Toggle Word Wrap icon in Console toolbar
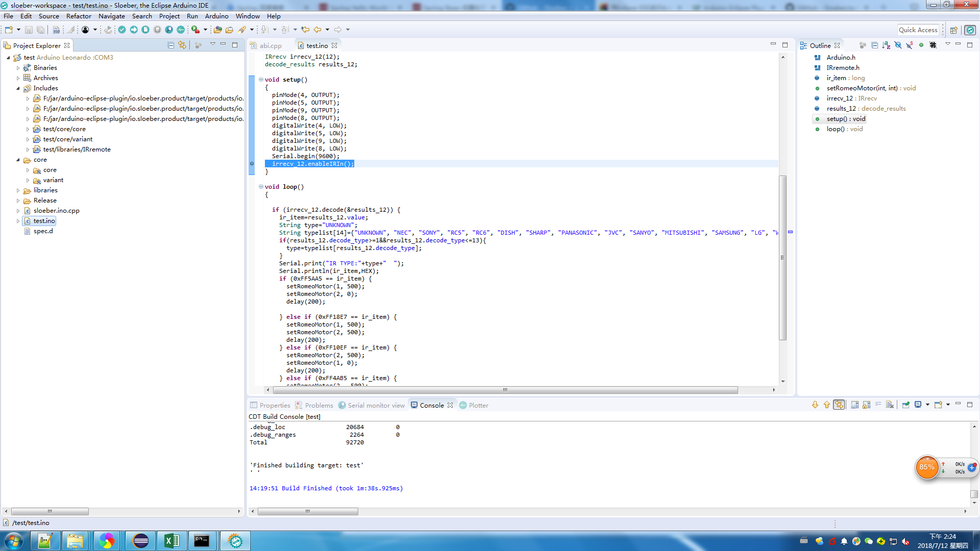980x551 pixels. point(878,405)
